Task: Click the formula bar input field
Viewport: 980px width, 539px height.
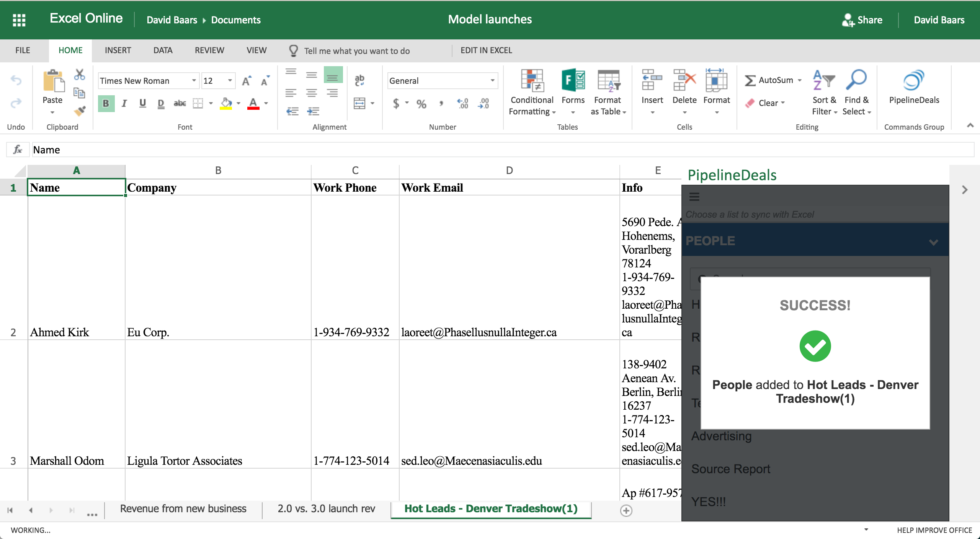Action: (x=498, y=150)
